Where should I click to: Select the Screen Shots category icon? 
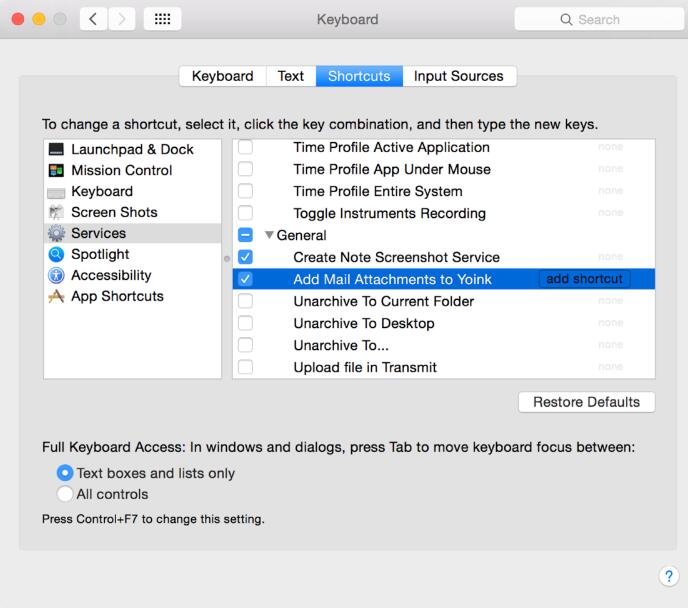click(56, 212)
